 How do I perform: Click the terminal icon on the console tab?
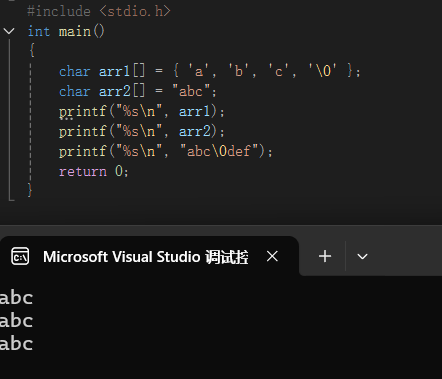(20, 256)
